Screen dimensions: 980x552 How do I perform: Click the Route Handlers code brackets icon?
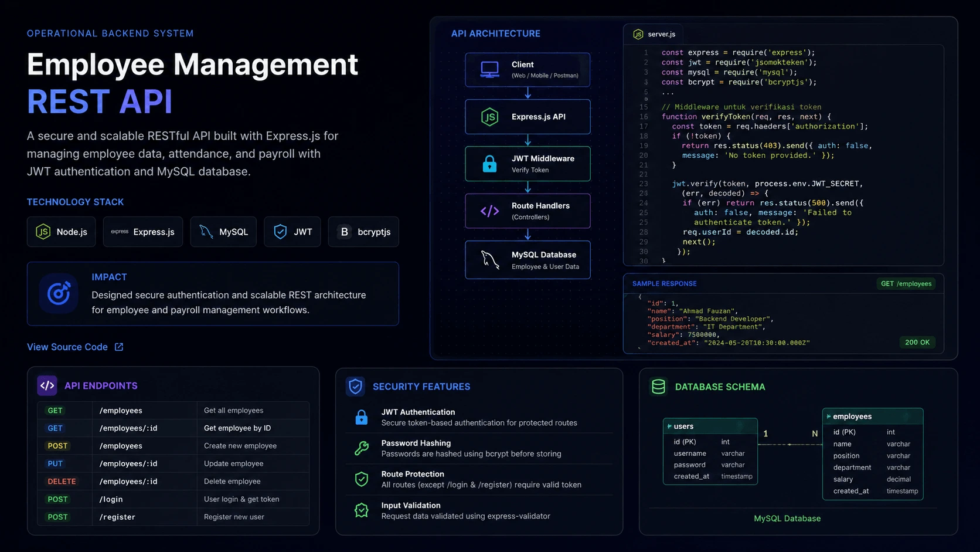click(x=489, y=211)
